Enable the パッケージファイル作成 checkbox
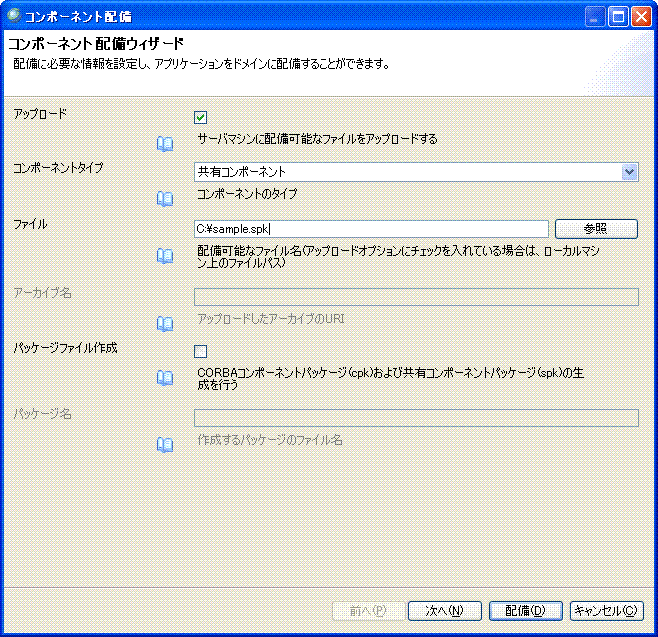The image size is (658, 637). (x=201, y=351)
